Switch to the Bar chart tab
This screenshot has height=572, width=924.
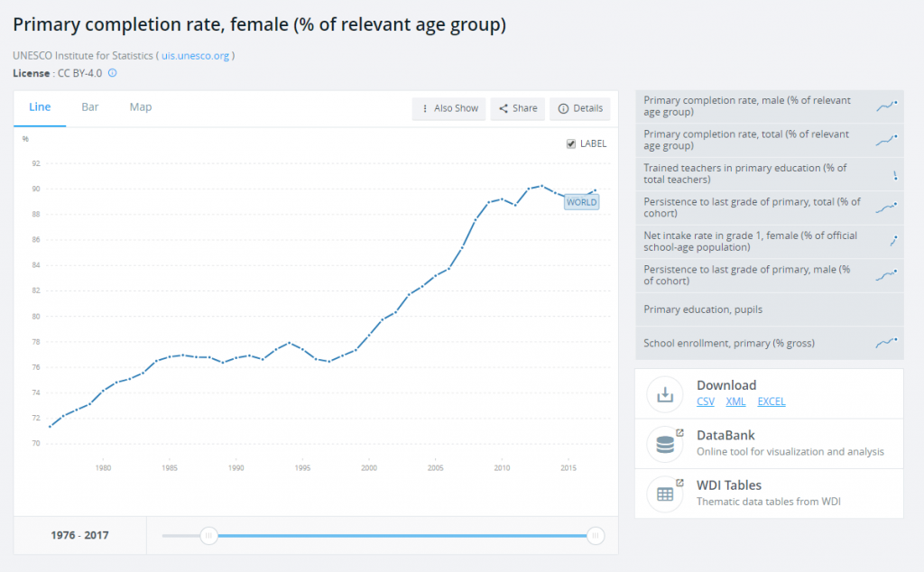[x=90, y=107]
